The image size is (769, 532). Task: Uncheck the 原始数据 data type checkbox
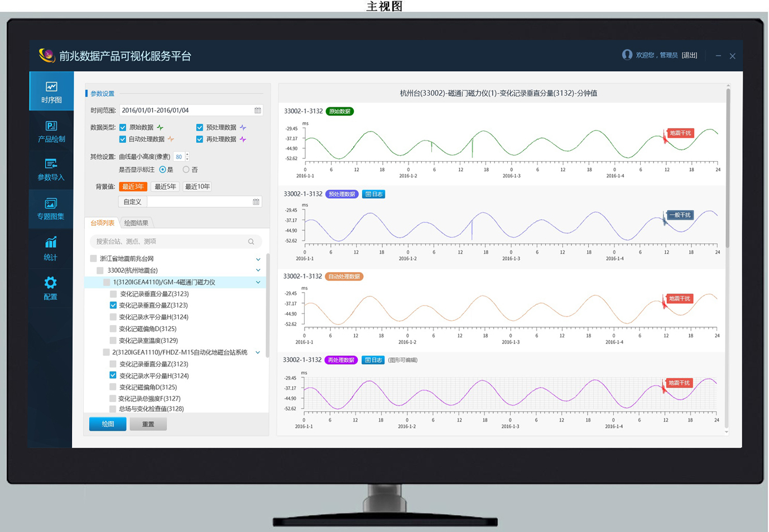123,128
